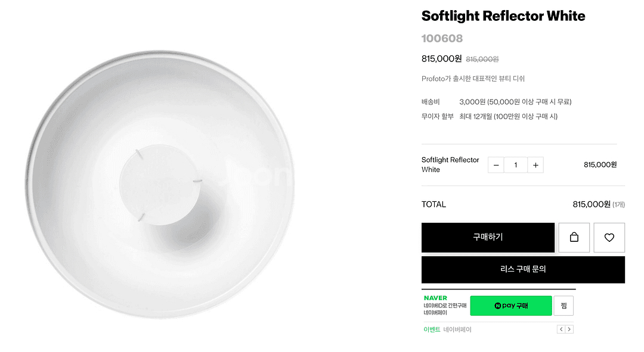
Task: Click the strikethrough original price 815,000원
Action: (x=482, y=60)
